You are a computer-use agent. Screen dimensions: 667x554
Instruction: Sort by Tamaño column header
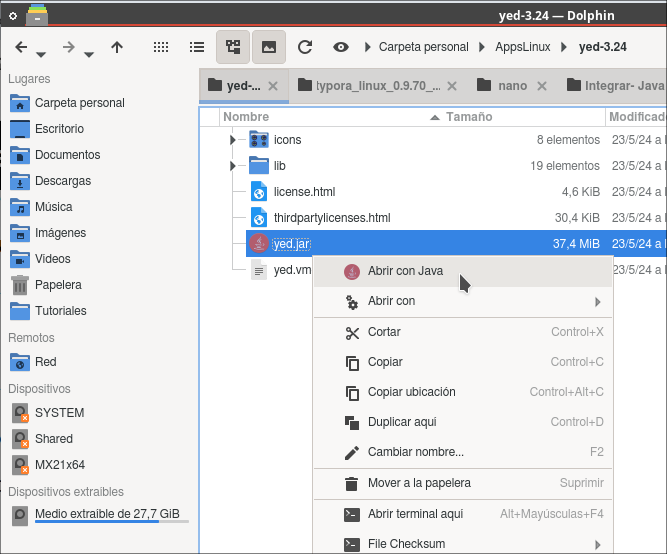(469, 117)
